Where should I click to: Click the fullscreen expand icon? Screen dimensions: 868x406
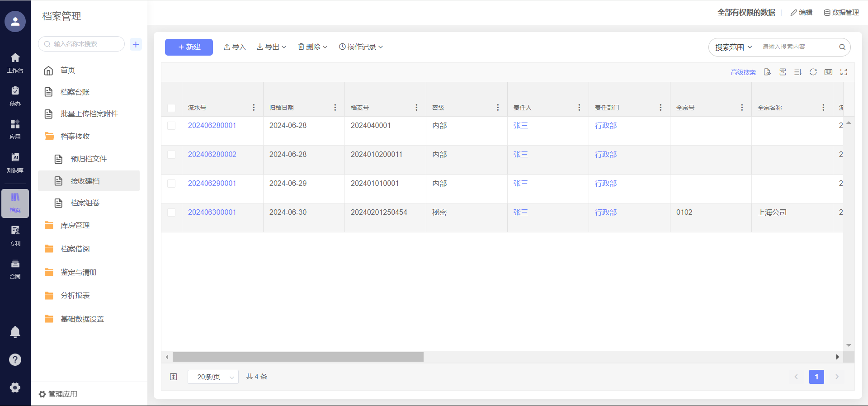(x=844, y=72)
